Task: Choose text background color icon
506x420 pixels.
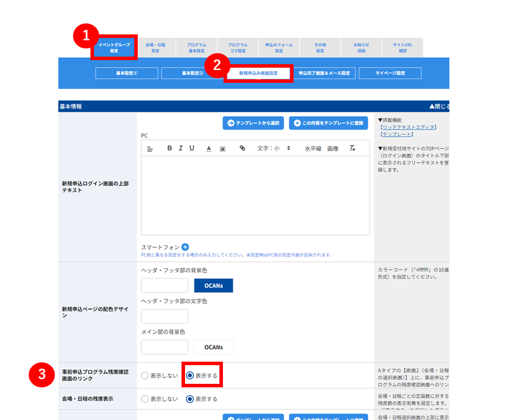Action: [x=223, y=149]
